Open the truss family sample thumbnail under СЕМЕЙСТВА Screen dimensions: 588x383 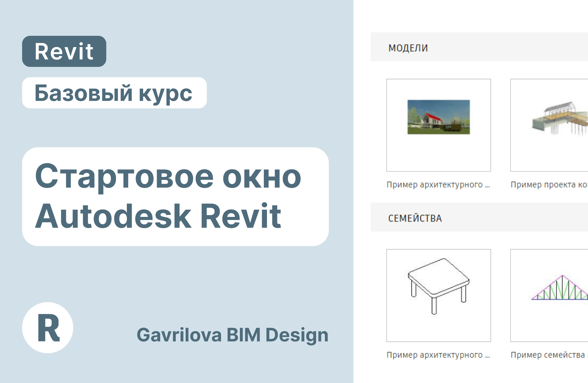(x=549, y=295)
